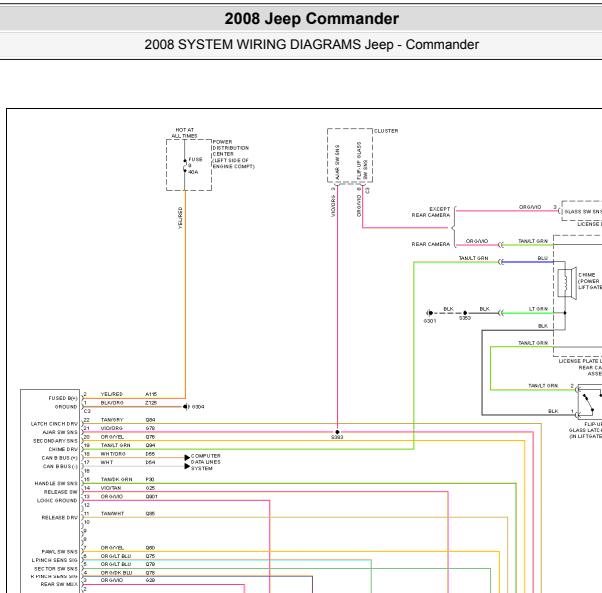Viewport: 602px width, 593px height.
Task: Click the 'A115' circuit code
Action: 151,394
